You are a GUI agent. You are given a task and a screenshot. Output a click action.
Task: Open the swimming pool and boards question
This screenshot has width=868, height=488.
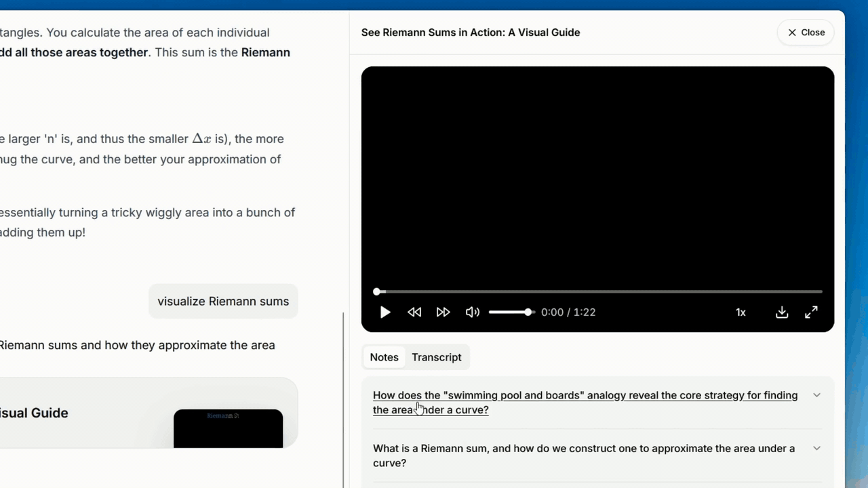pyautogui.click(x=585, y=402)
